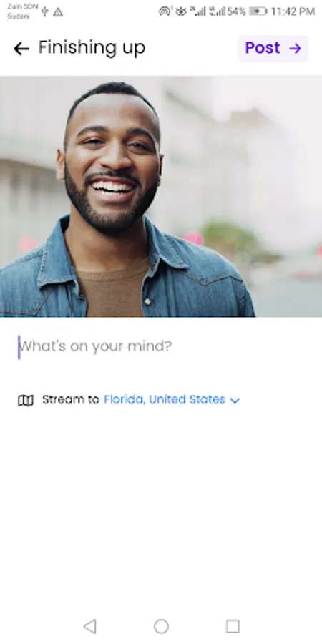Go back using the top-left arrow

click(21, 49)
